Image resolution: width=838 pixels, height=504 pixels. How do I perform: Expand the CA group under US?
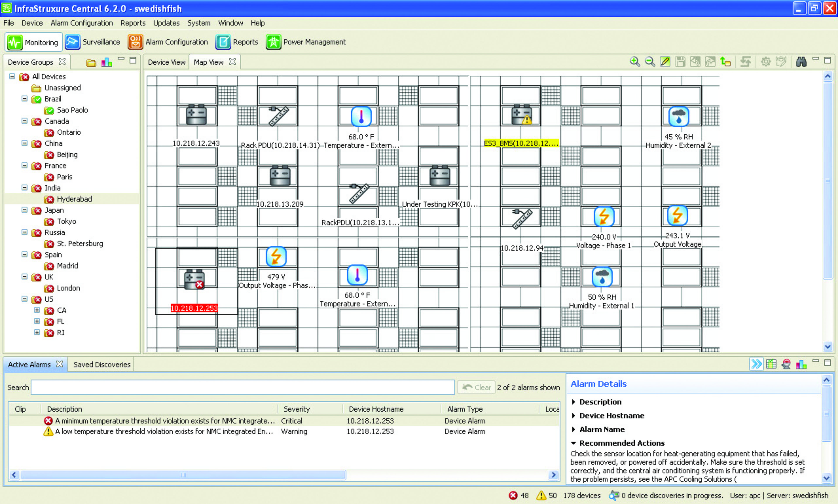(37, 310)
